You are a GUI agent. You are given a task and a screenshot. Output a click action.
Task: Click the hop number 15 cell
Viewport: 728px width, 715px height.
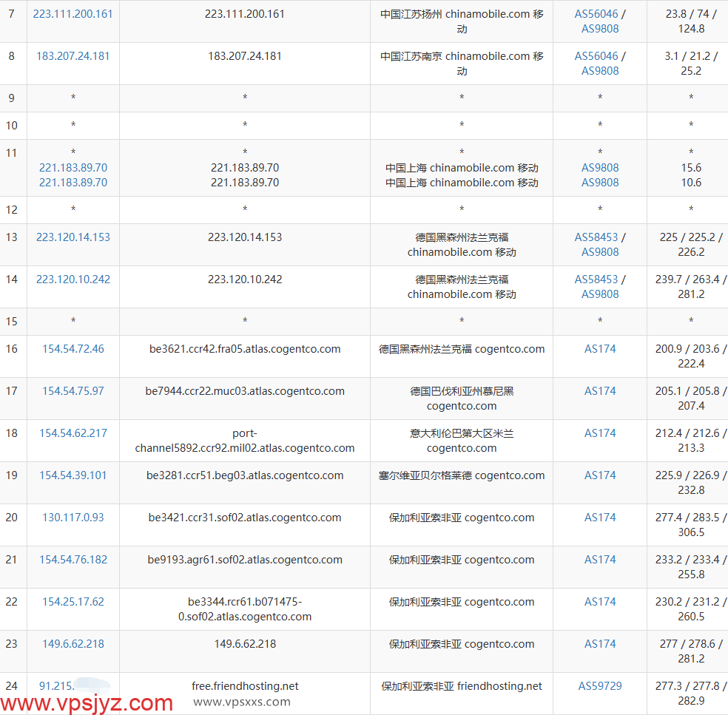(x=13, y=322)
